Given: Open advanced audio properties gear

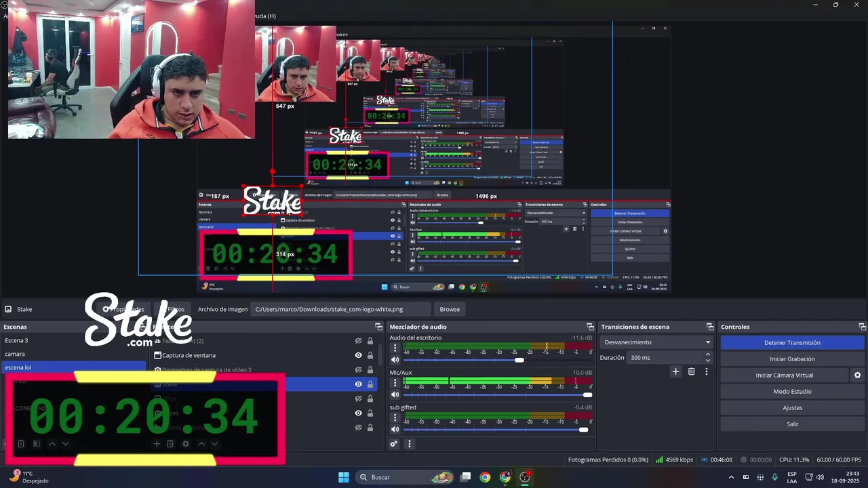Looking at the screenshot, I should tap(394, 444).
